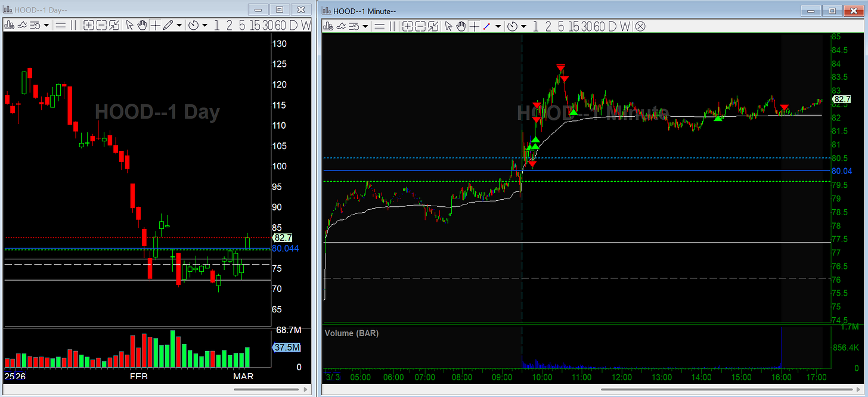
Task: Expand dropdown beside list icon in 1 Day toolbar
Action: coord(46,25)
